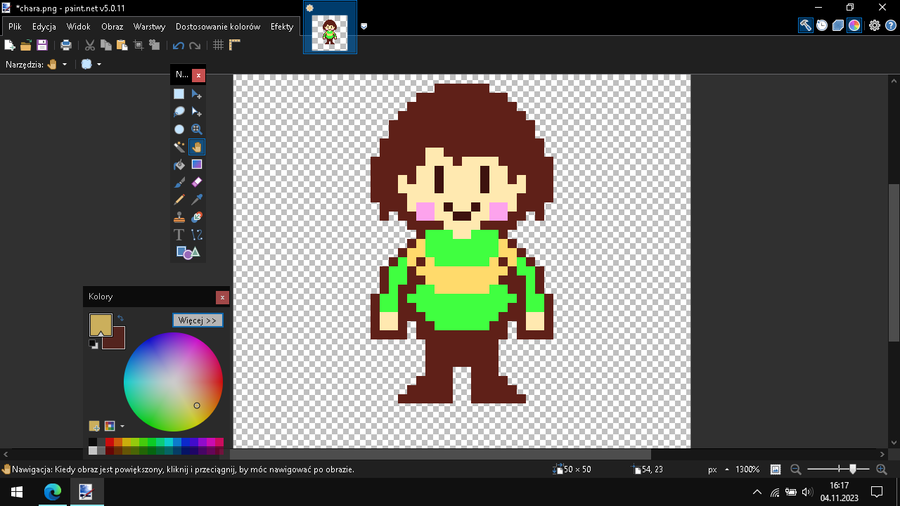Toggle the pixel grid display
Viewport: 900px width, 506px height.
pyautogui.click(x=219, y=45)
